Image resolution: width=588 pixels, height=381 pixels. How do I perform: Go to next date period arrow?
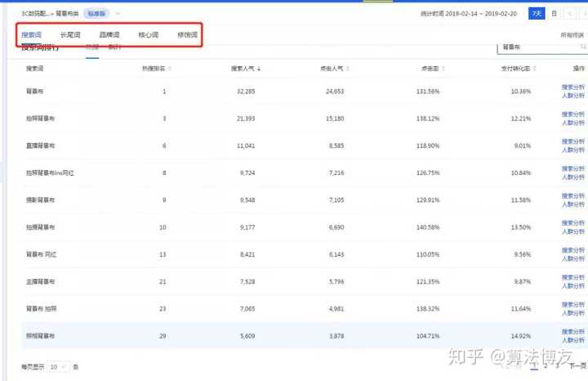pos(583,14)
